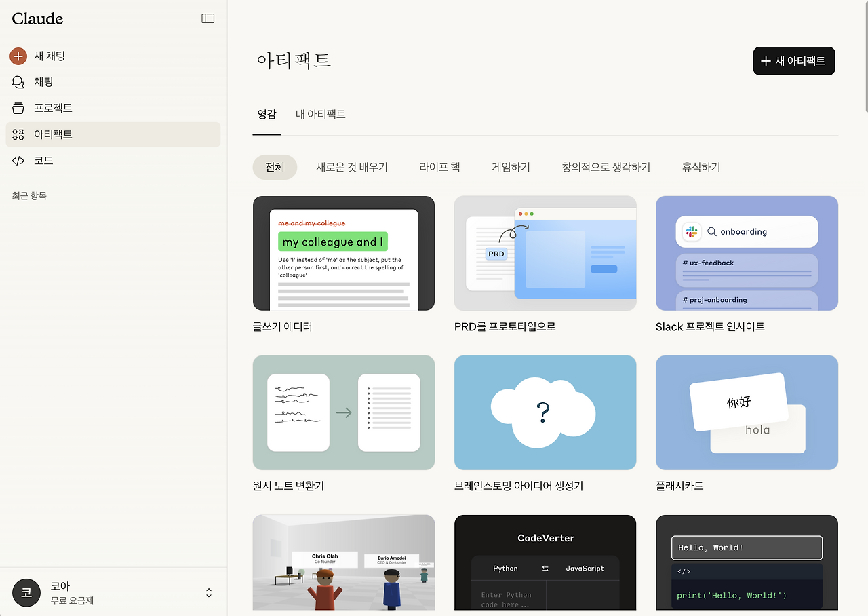Filter by 휴식하기
The image size is (868, 616).
[701, 167]
